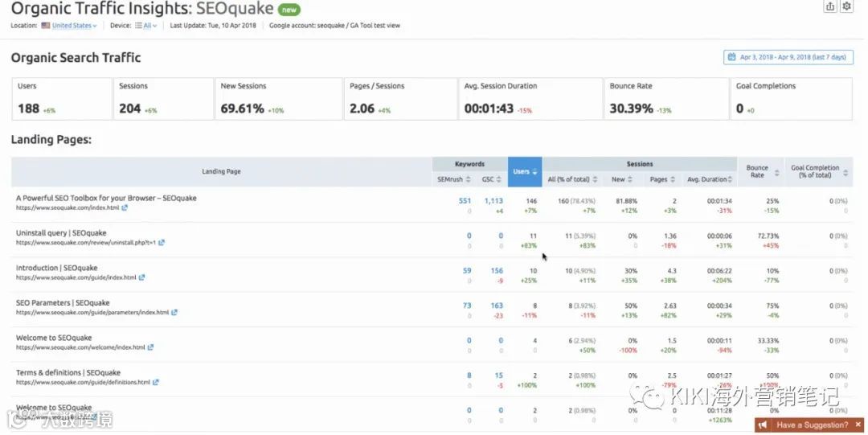Select the Goal Completions metric card
868x435 pixels.
pyautogui.click(x=791, y=99)
